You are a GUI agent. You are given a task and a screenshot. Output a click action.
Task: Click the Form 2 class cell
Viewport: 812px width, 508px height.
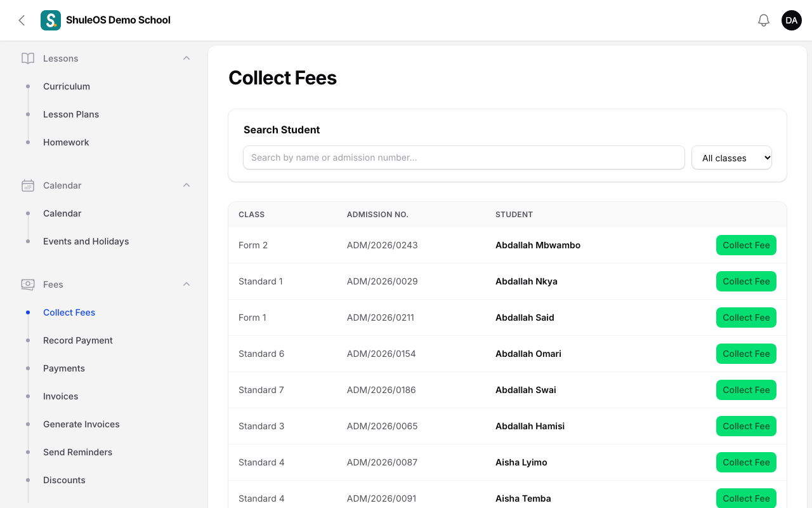pos(253,245)
